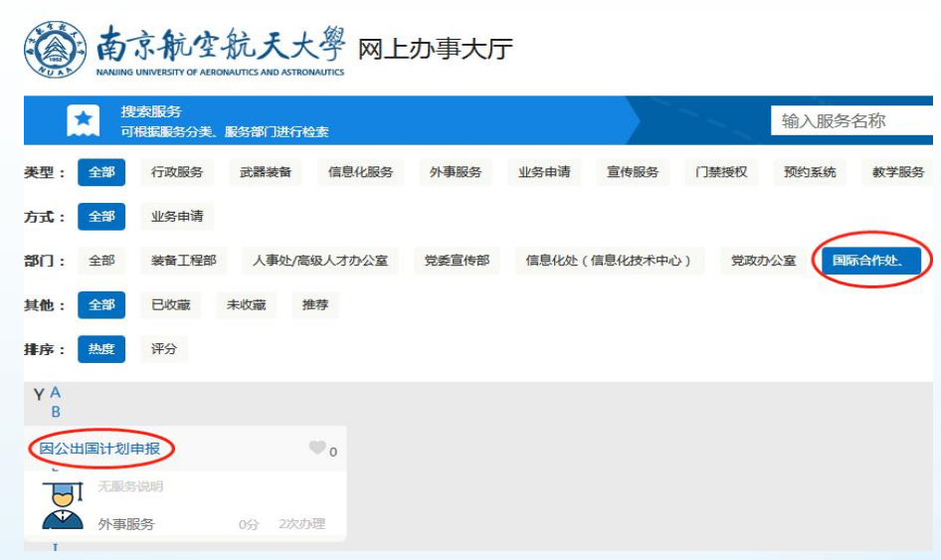941x560 pixels.
Task: Filter by 信息化服务 type
Action: 361,172
